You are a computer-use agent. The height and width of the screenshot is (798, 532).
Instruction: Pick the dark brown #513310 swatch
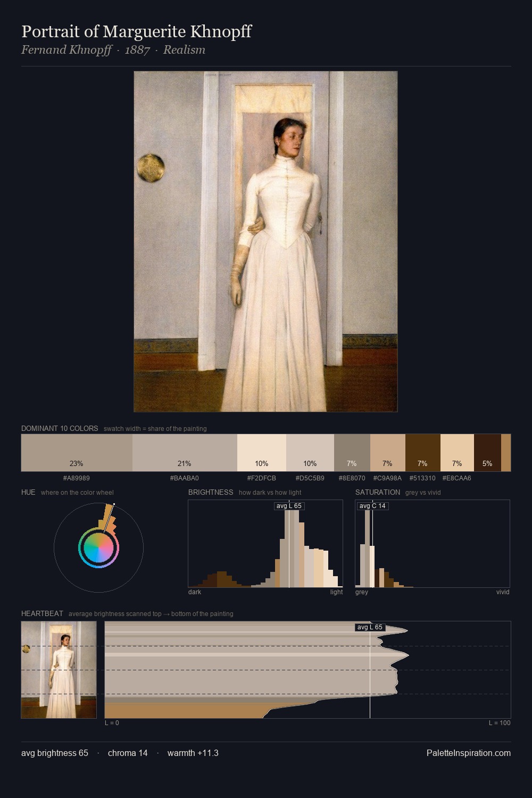pyautogui.click(x=423, y=453)
